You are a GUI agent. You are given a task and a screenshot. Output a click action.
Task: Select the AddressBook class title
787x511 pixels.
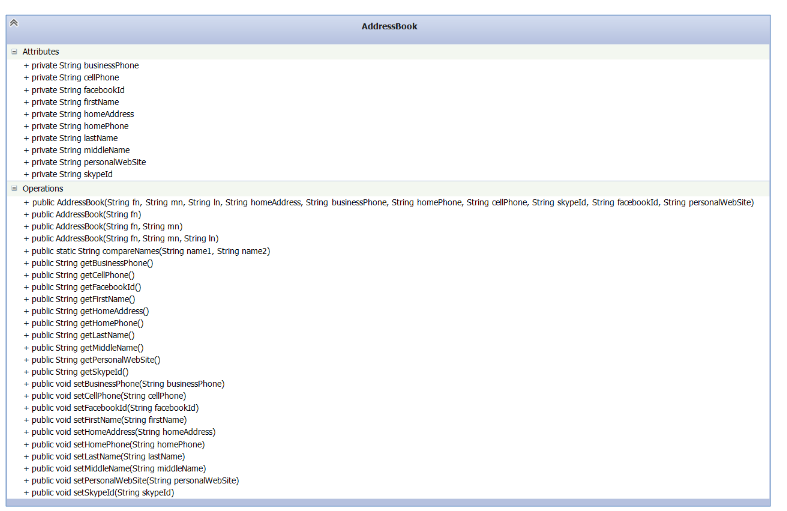pos(389,26)
